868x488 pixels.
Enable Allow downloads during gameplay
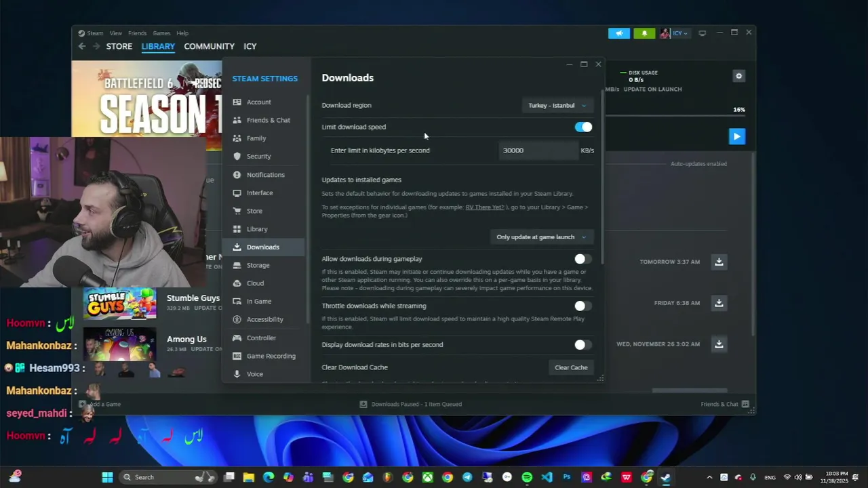(583, 259)
